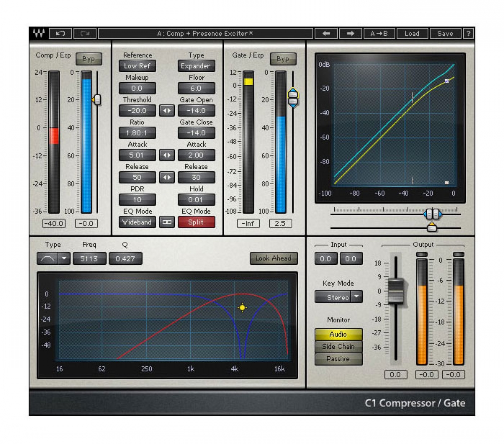504x444 pixels.
Task: Go to previous preset with left arrow
Action: (x=326, y=34)
